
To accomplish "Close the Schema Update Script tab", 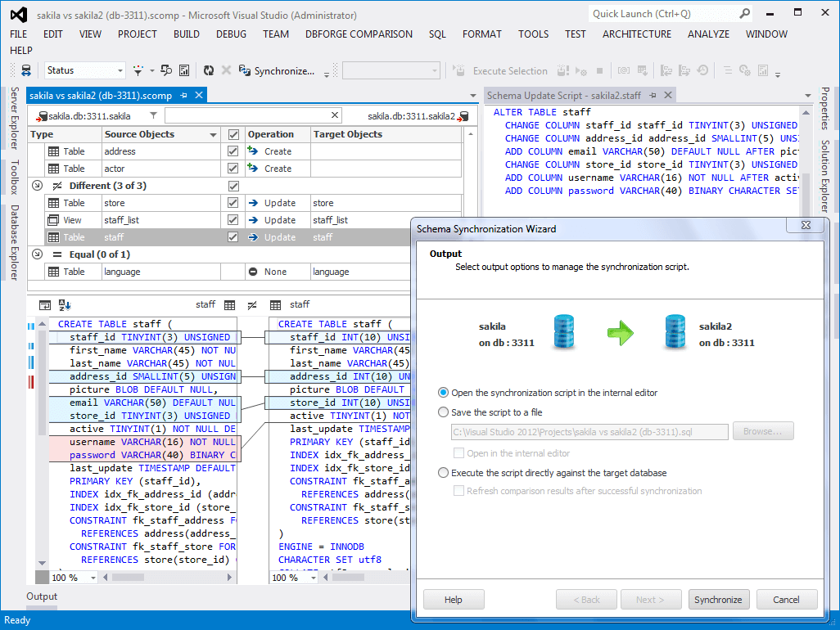I will point(668,95).
